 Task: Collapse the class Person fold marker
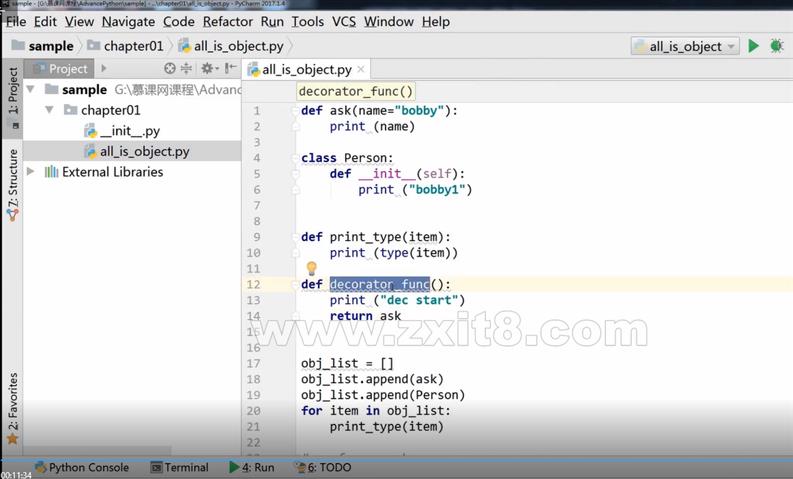[x=295, y=158]
